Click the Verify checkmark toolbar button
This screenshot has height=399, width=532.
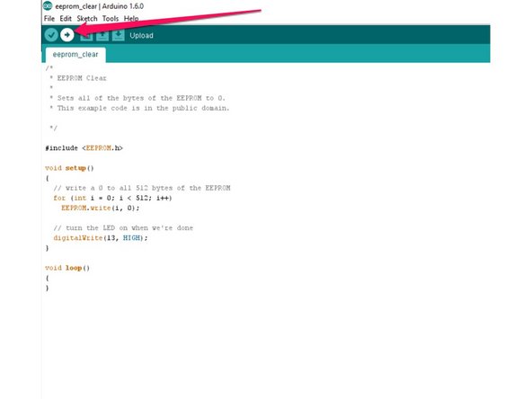tap(51, 35)
